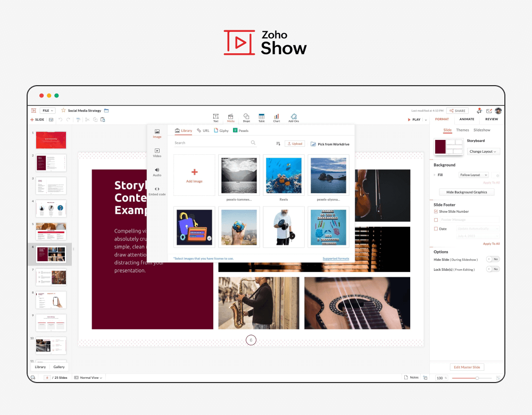Open the Media insert tool
The height and width of the screenshot is (415, 532).
tap(231, 118)
